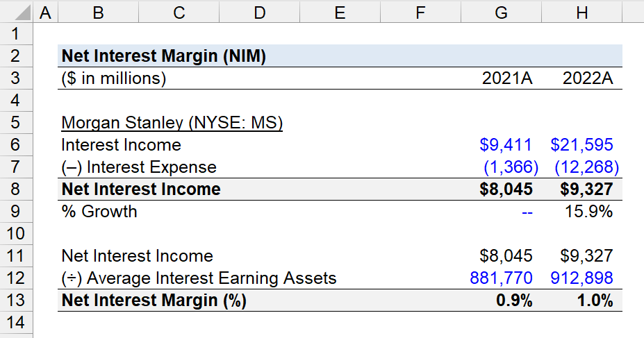644x338 pixels.
Task: Select row 14 header
Action: 16,323
